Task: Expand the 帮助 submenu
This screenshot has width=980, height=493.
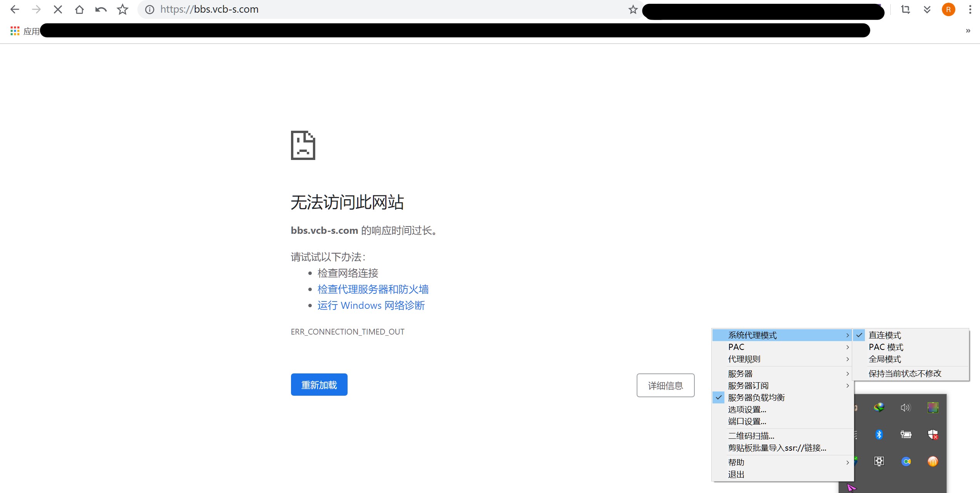Action: click(782, 462)
